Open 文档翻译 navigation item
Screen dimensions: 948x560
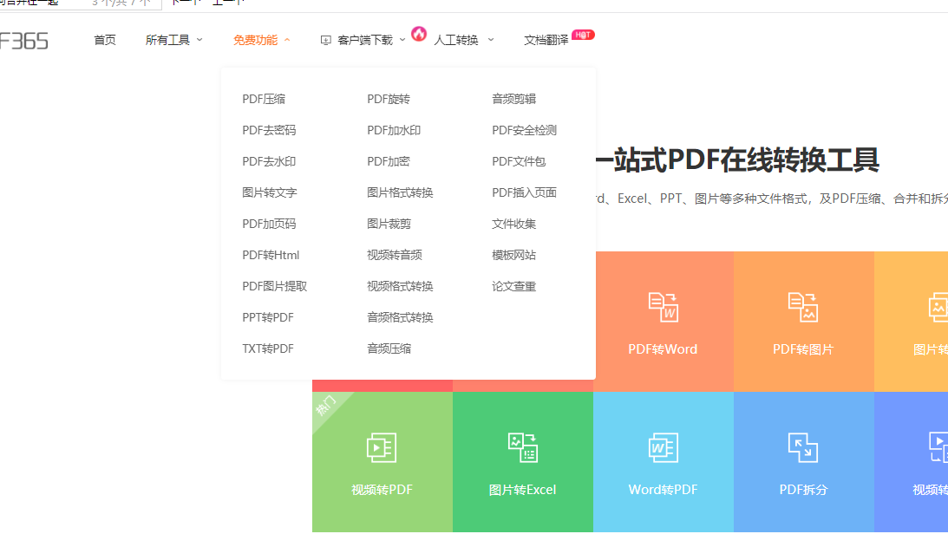click(546, 40)
